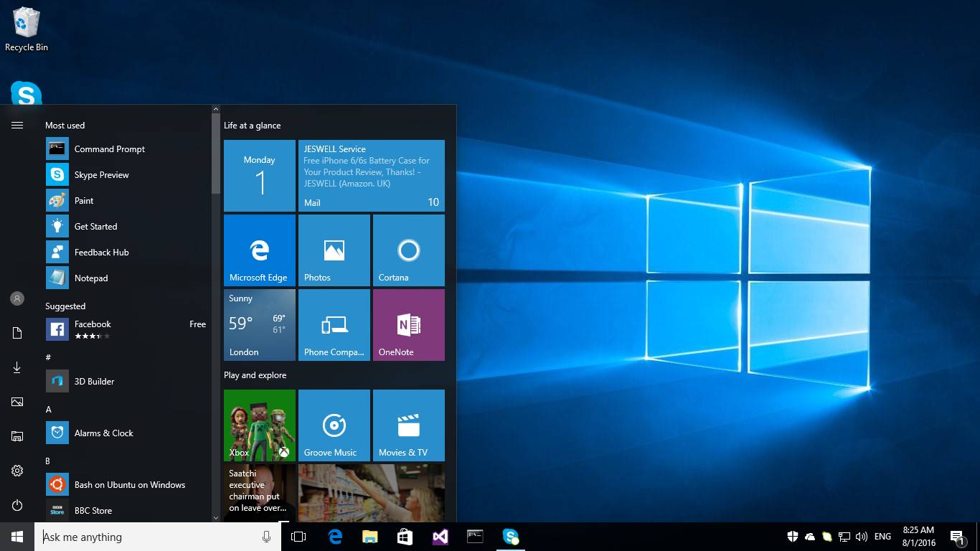Click the volume speaker tray icon
Viewport: 980px width, 551px height.
[862, 537]
